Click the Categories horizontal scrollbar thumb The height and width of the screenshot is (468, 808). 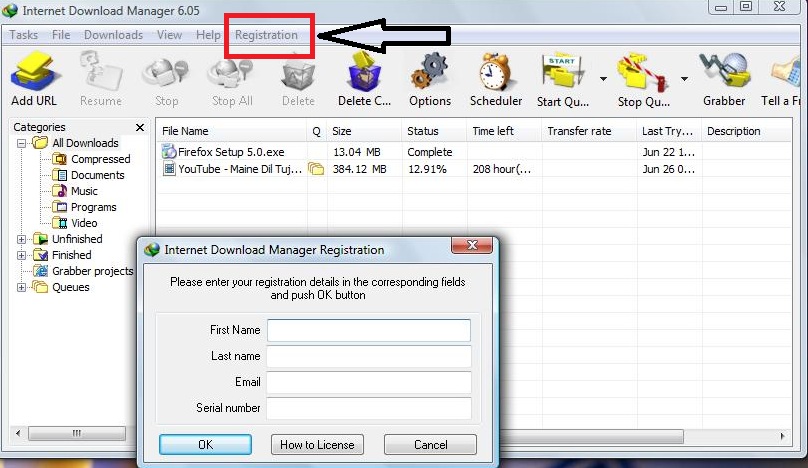(77, 433)
